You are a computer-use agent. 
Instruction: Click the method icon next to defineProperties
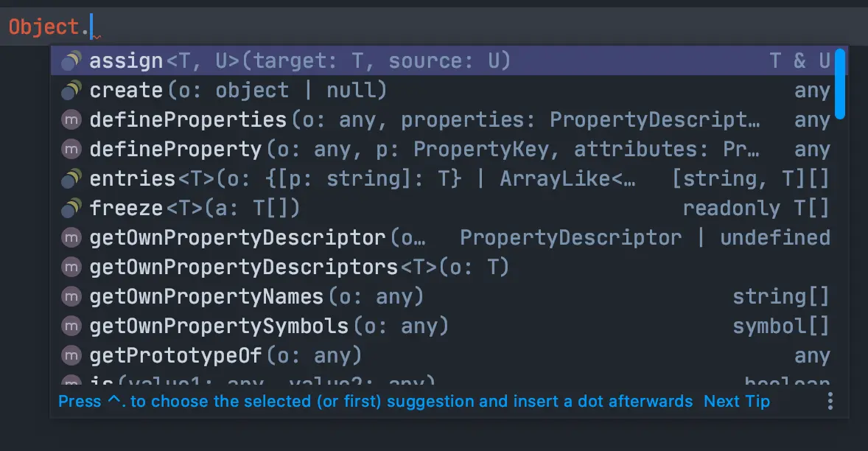[x=71, y=120]
